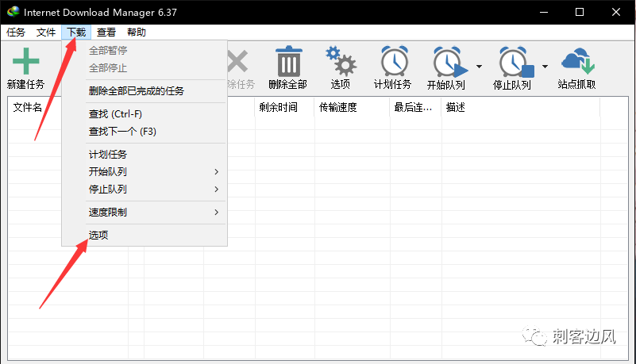This screenshot has width=636, height=364.
Task: Launch the Site Grabber cloud icon
Action: [x=577, y=61]
